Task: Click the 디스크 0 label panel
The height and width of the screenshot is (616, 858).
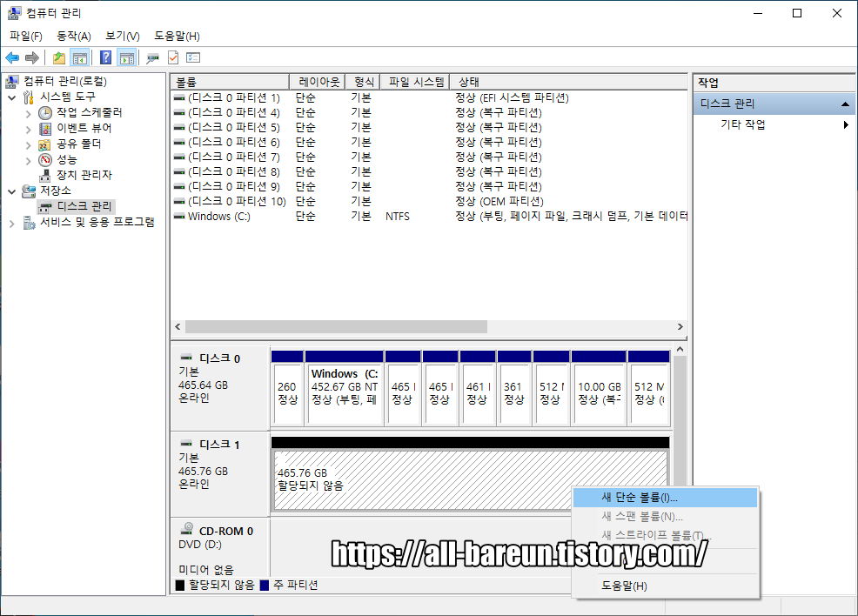Action: tap(219, 387)
